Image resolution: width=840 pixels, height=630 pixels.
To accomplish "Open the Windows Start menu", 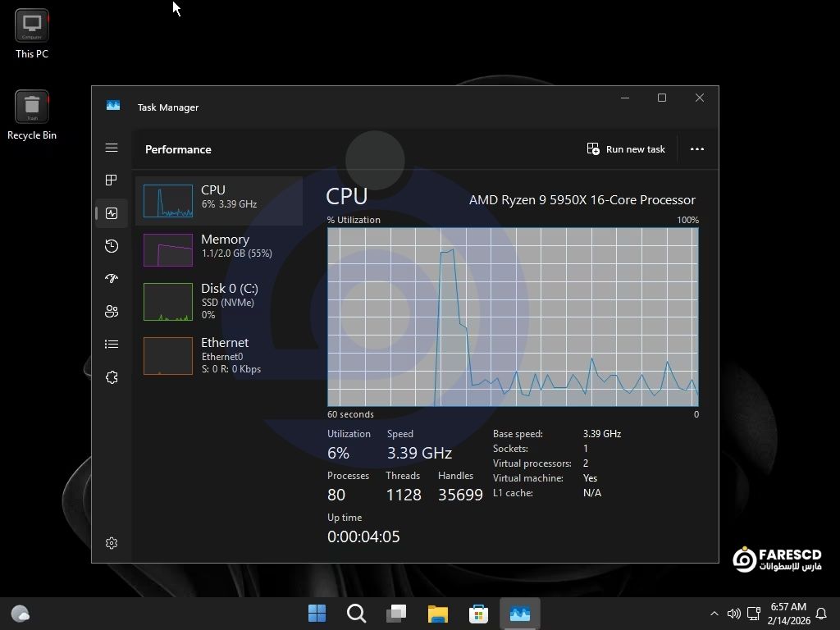I will pos(317,614).
